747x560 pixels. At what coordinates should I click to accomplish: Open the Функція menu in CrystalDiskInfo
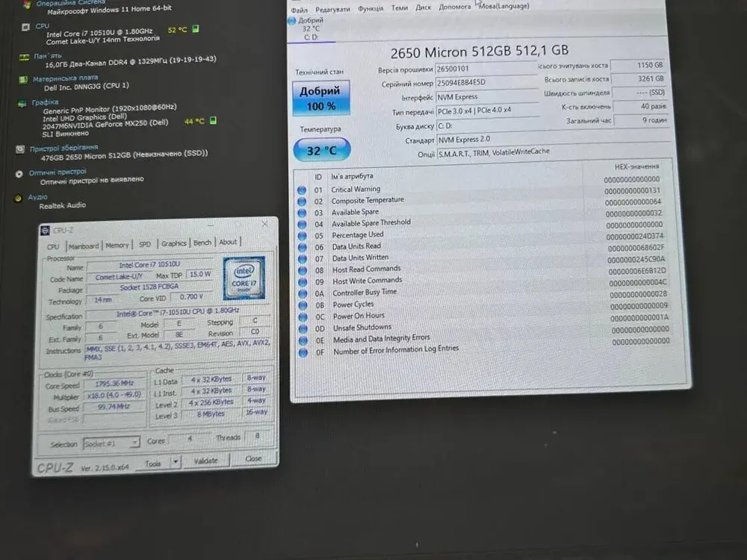(371, 8)
